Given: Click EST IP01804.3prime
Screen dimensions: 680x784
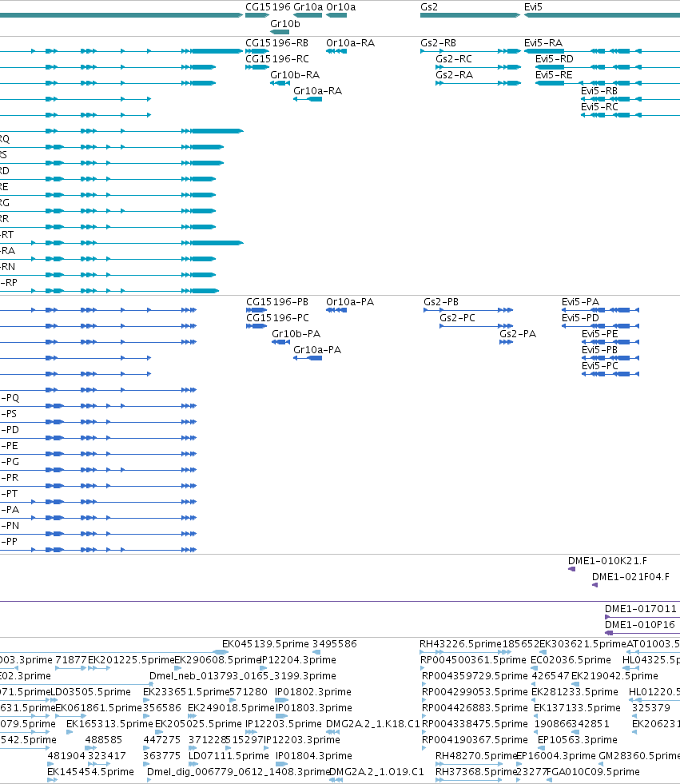Looking at the screenshot, I should tap(313, 756).
